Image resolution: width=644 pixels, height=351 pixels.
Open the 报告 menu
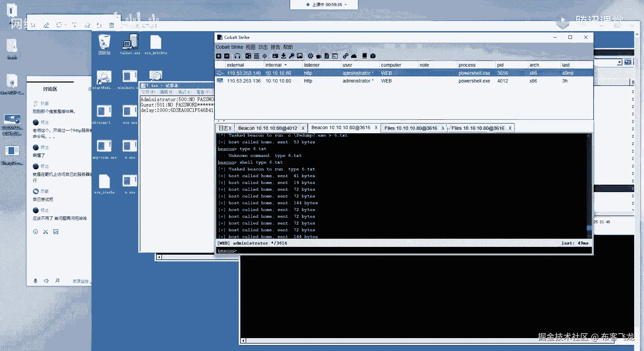(275, 47)
